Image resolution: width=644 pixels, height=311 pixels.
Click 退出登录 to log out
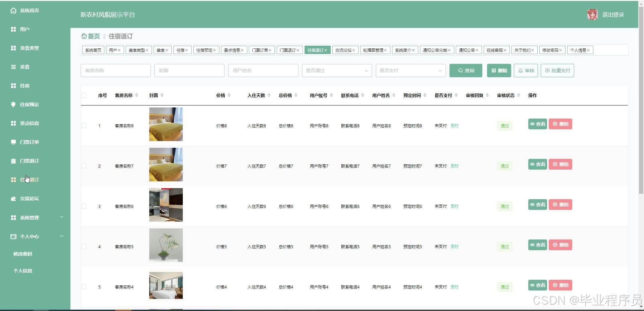613,14
